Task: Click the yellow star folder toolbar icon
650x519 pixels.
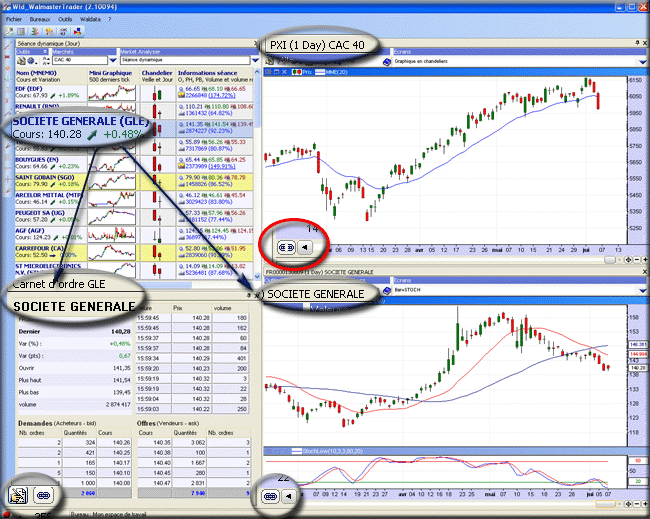Action: click(49, 31)
